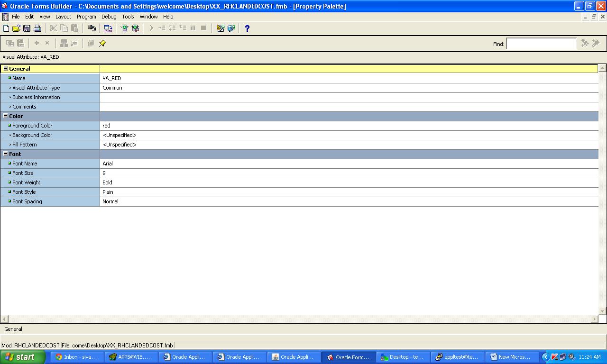
Task: Click the Font Spacing value Normal
Action: pos(110,201)
